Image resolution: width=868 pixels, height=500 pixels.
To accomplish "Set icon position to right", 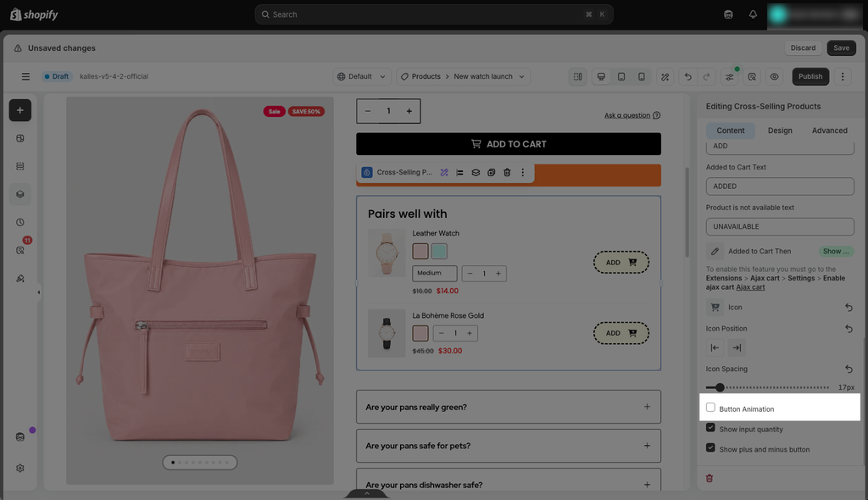I will click(x=737, y=347).
